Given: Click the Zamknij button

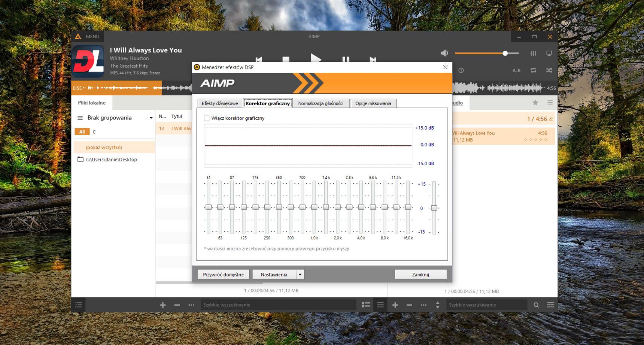Looking at the screenshot, I should 420,275.
